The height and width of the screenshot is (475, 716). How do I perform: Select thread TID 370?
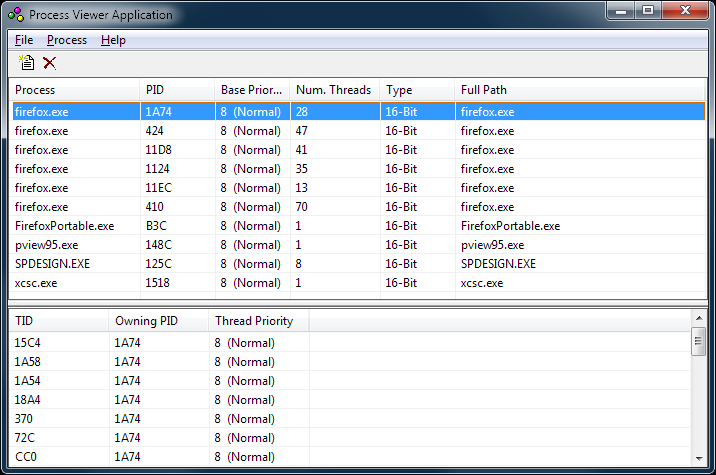pos(24,419)
